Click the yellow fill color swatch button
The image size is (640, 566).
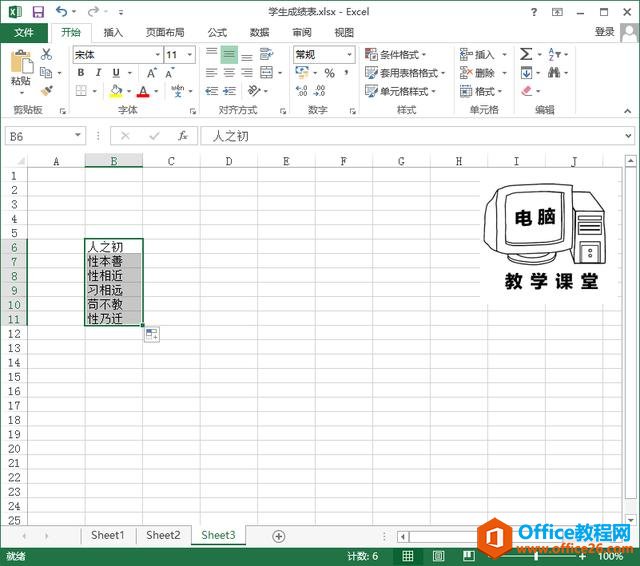point(115,92)
